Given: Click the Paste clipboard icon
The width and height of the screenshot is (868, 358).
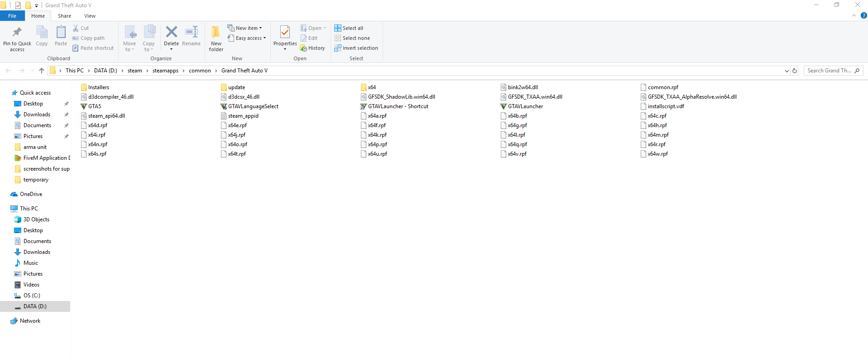Looking at the screenshot, I should point(61,32).
